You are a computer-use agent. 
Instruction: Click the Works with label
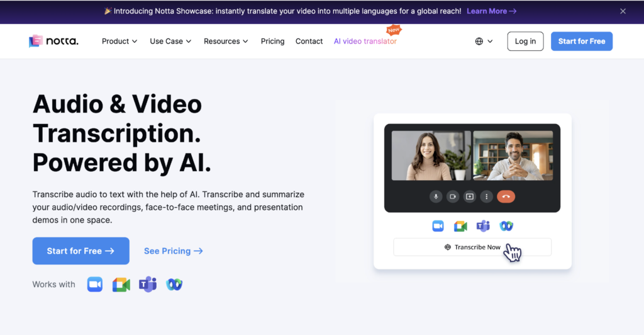click(x=54, y=285)
